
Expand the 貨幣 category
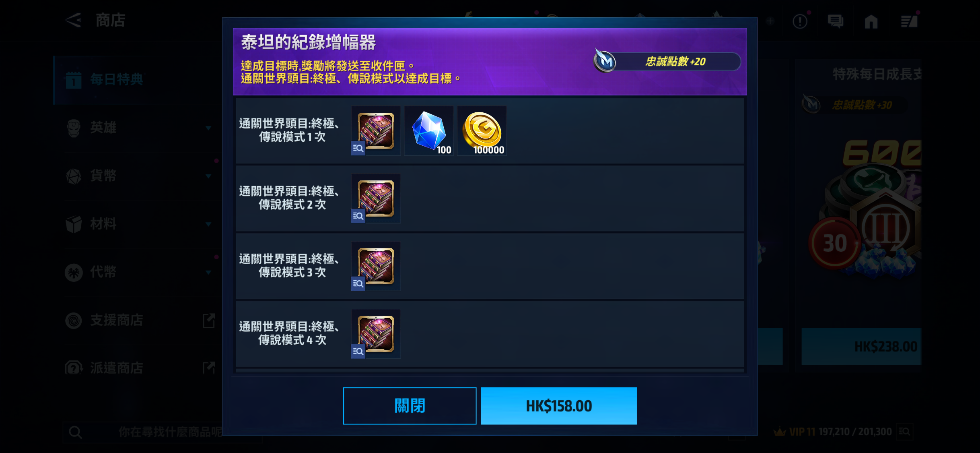[x=138, y=176]
